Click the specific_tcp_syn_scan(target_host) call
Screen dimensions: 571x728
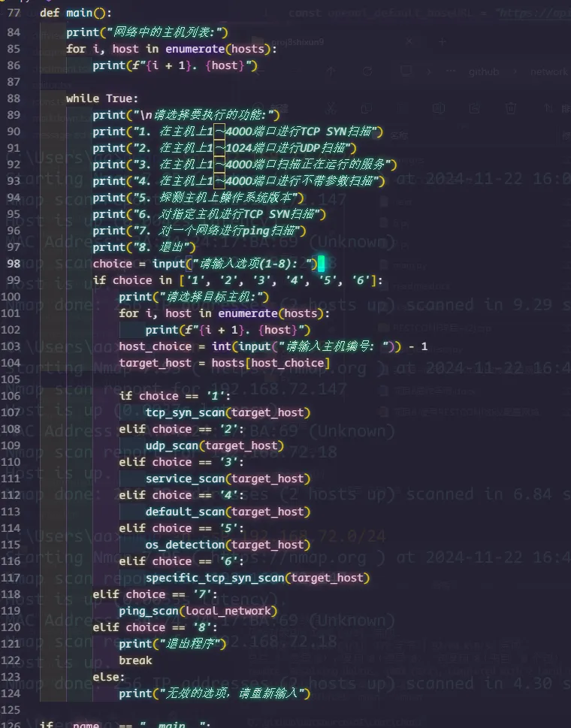click(x=258, y=578)
